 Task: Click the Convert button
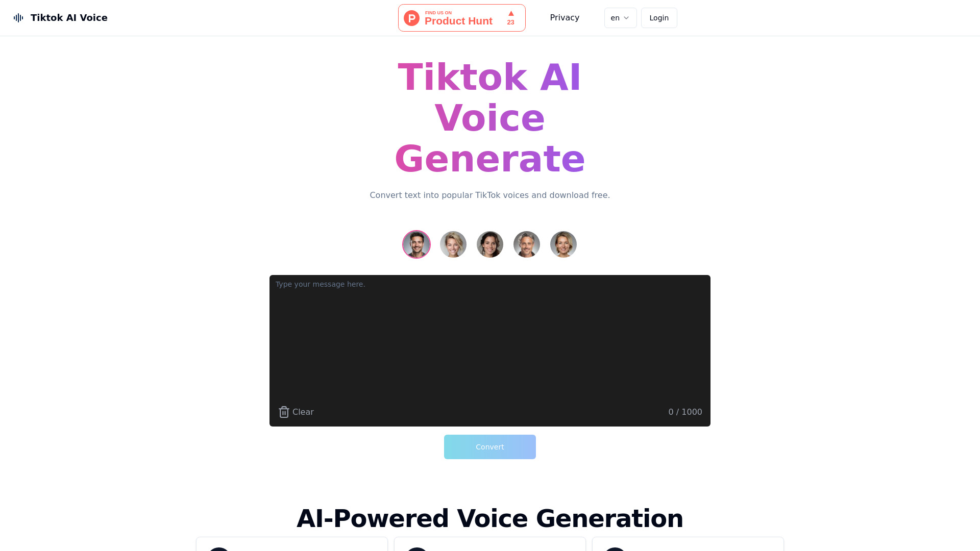tap(489, 447)
